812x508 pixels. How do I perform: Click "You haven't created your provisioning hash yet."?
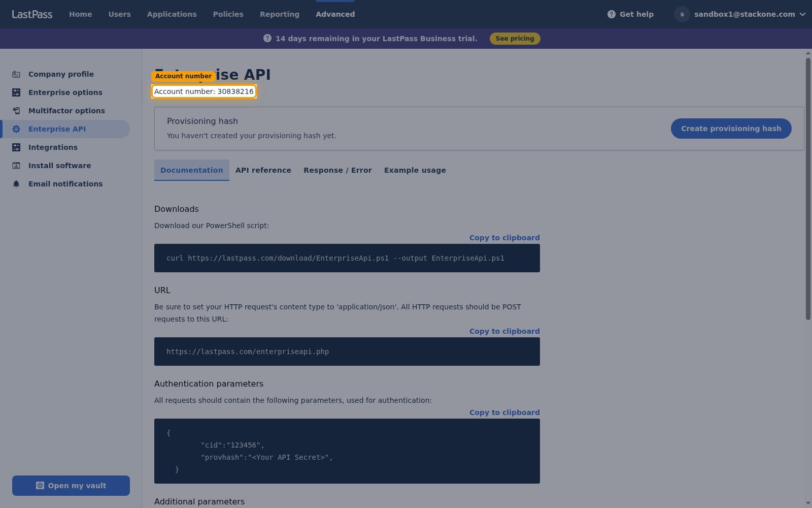click(252, 136)
